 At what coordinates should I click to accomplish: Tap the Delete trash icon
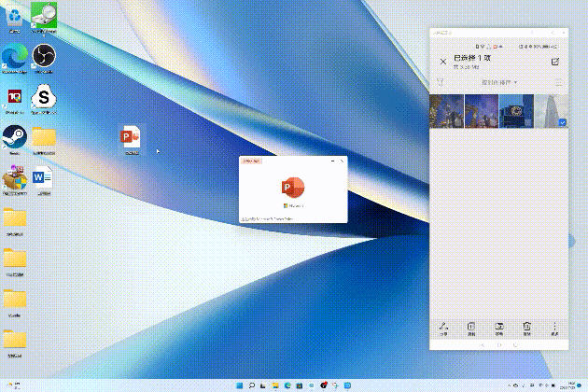coord(527,327)
